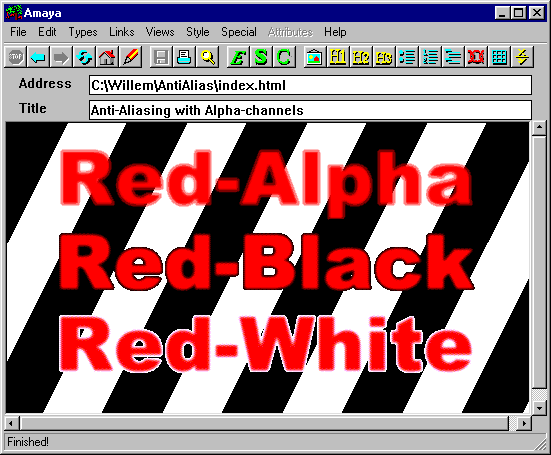Open the Help menu
Screen dimensions: 551x455
point(335,32)
